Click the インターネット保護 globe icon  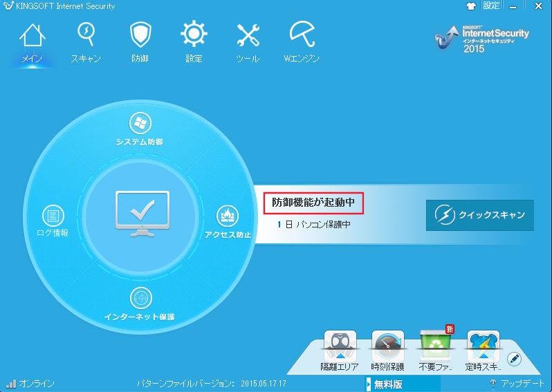click(x=141, y=298)
